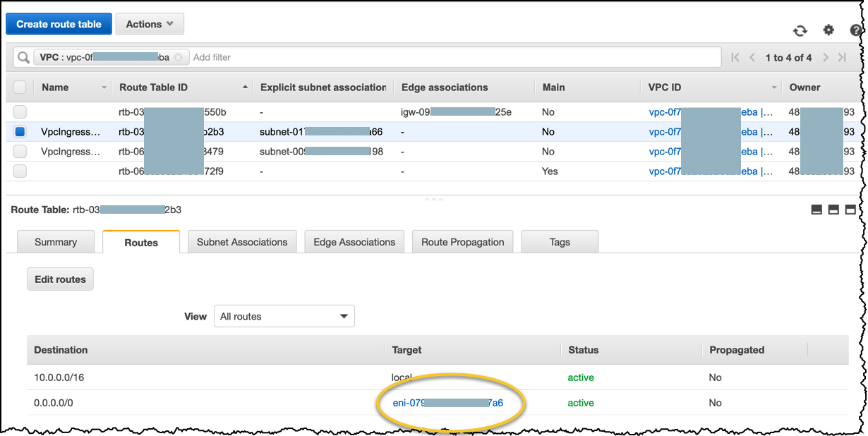Click the next page arrow in pagination
The image size is (868, 436).
point(826,57)
